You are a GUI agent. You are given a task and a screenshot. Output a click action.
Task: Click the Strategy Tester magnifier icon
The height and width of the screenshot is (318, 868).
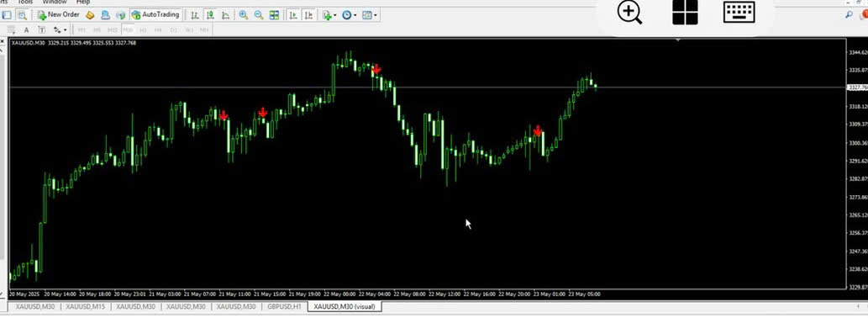click(x=22, y=15)
